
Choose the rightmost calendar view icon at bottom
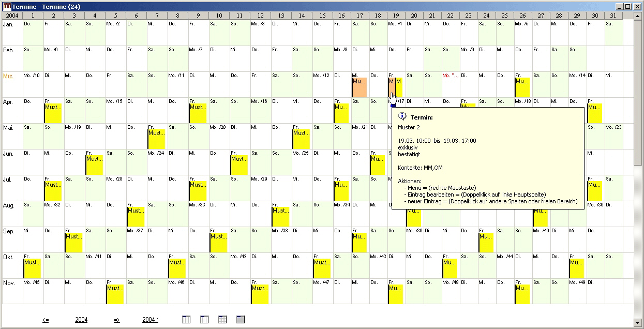(241, 320)
